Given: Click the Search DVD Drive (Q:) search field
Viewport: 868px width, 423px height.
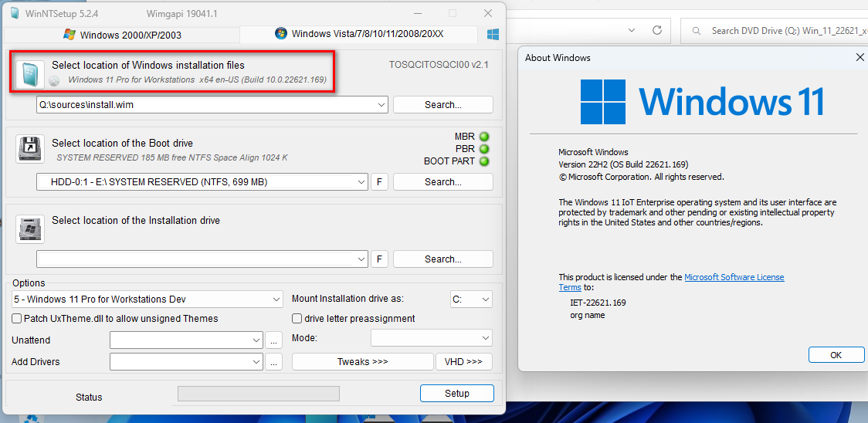Looking at the screenshot, I should coord(775,31).
